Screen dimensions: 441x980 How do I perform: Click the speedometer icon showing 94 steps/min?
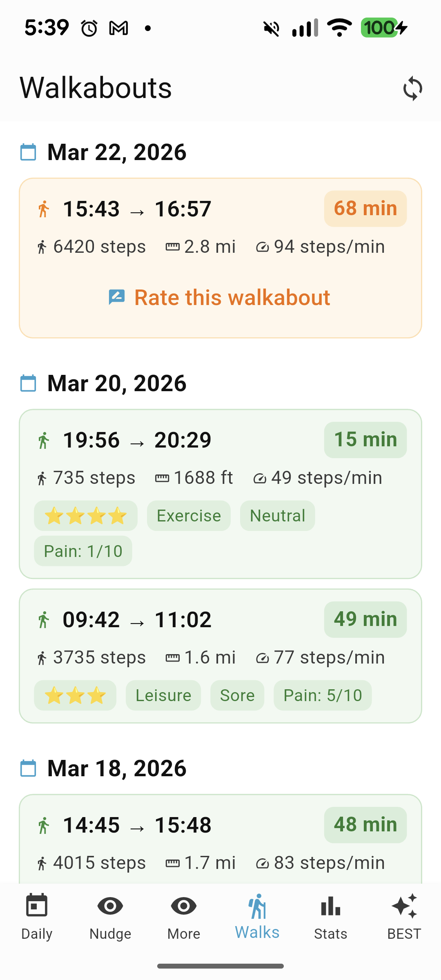click(263, 247)
